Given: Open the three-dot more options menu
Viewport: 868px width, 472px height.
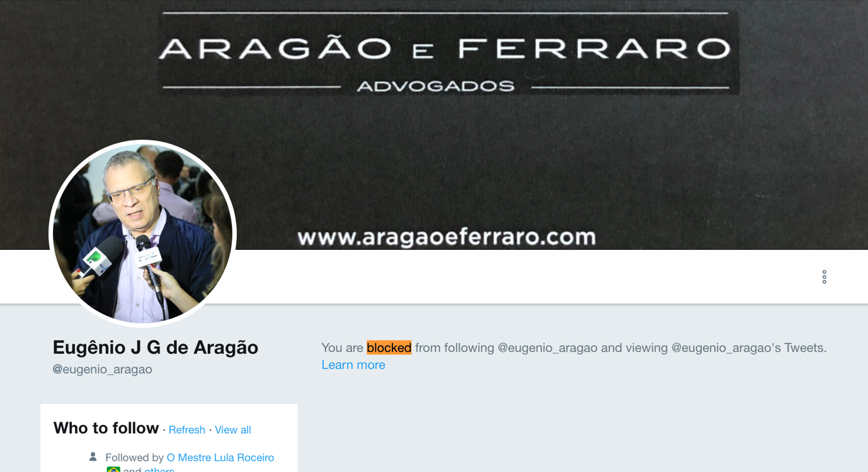Looking at the screenshot, I should (x=824, y=277).
